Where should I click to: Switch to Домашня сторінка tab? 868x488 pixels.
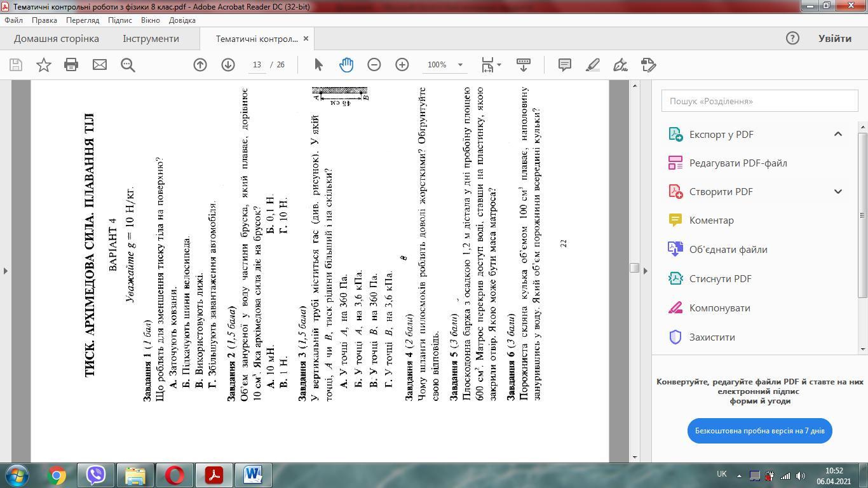click(x=57, y=38)
